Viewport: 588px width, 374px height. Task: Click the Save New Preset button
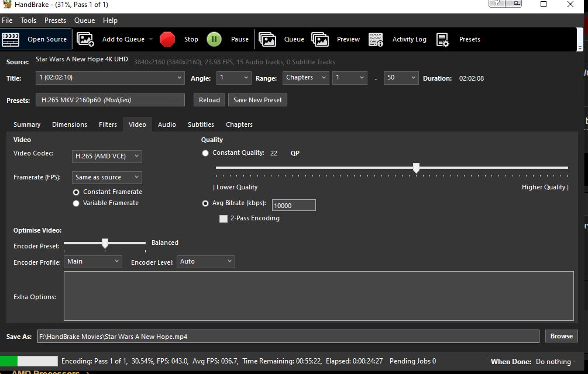tap(257, 100)
